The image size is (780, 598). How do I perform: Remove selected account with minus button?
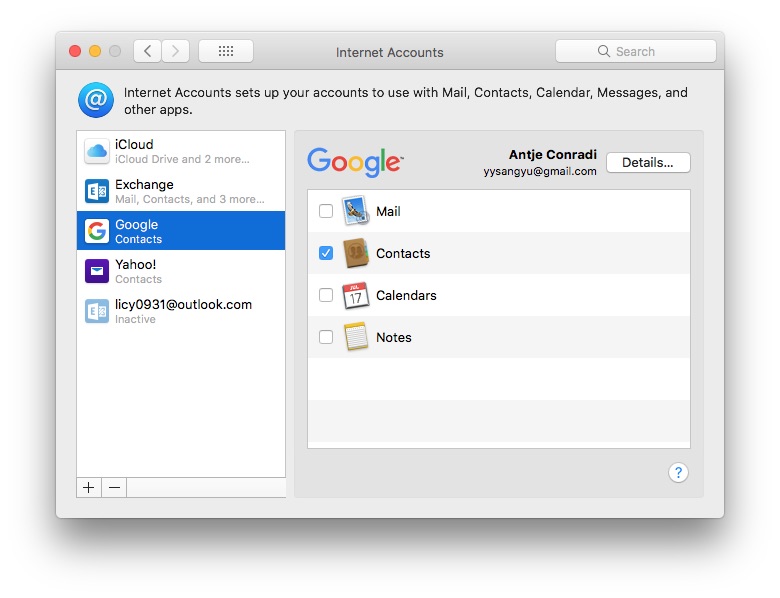pyautogui.click(x=114, y=487)
